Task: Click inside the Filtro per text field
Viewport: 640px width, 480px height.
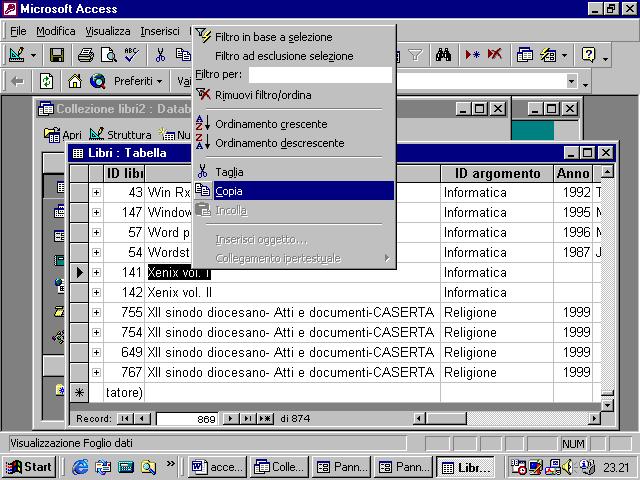Action: (320, 75)
